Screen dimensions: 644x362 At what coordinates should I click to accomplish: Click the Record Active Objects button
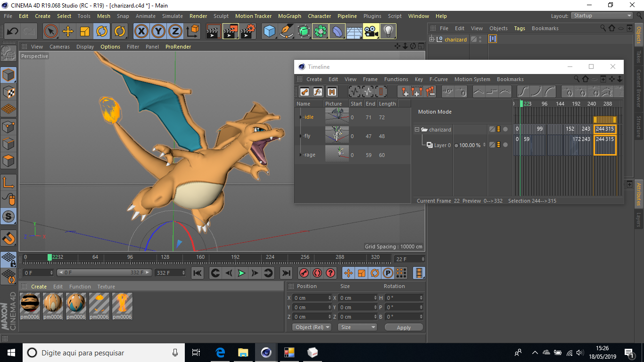click(304, 273)
